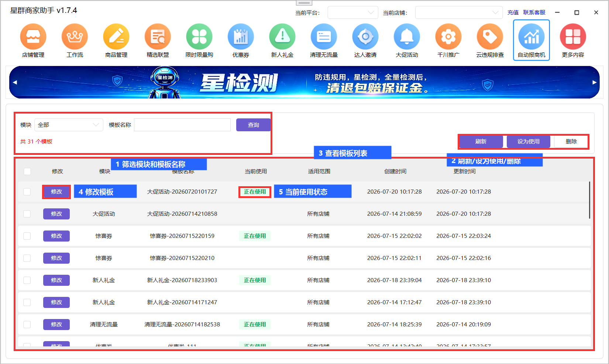Expand the 当前平台 dropdown
This screenshot has height=364, width=609.
353,13
